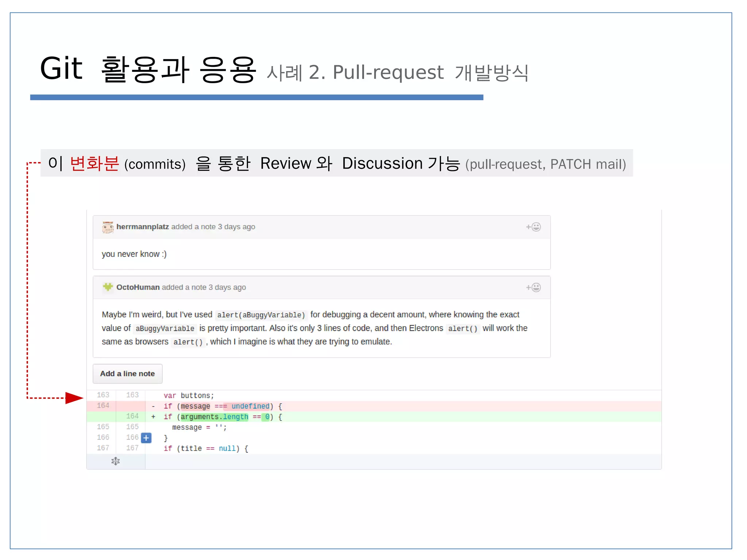Click herrmannplatz's '3 days ago' timestamp
Screen dimensions: 747x560
point(236,227)
